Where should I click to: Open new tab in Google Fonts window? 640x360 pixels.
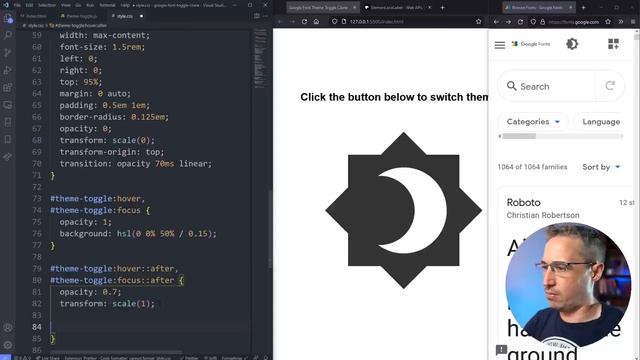coord(583,7)
